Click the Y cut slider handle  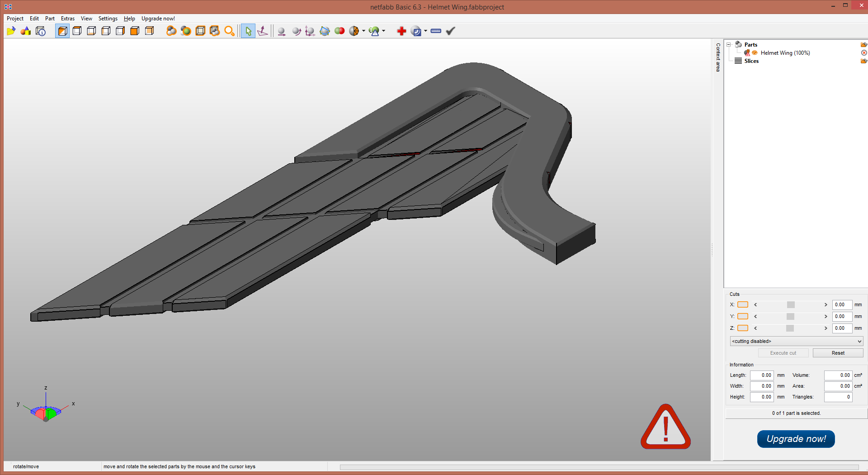tap(790, 317)
